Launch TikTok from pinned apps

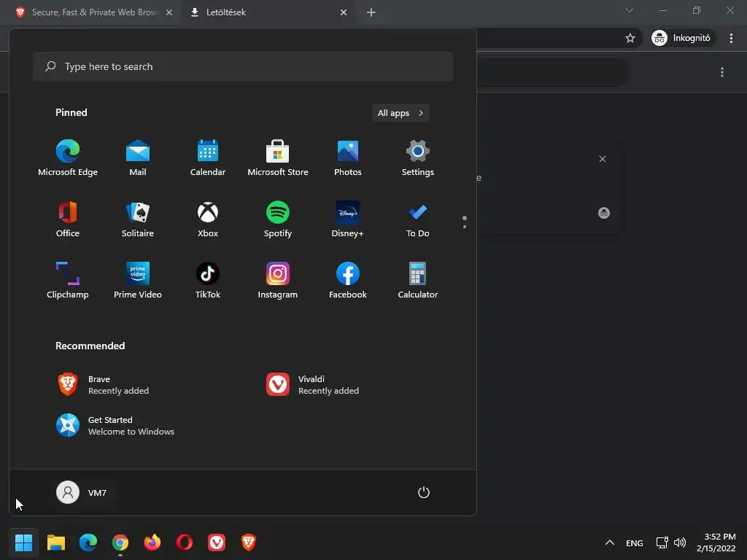pyautogui.click(x=208, y=281)
